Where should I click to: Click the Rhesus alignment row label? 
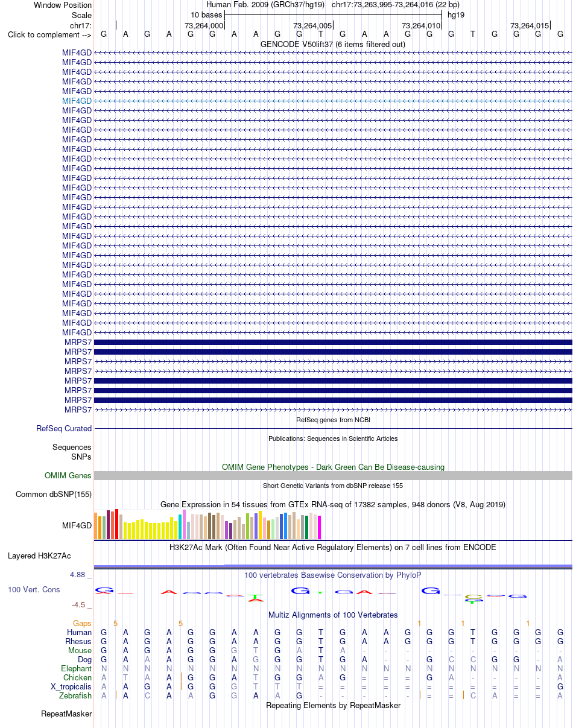click(78, 641)
